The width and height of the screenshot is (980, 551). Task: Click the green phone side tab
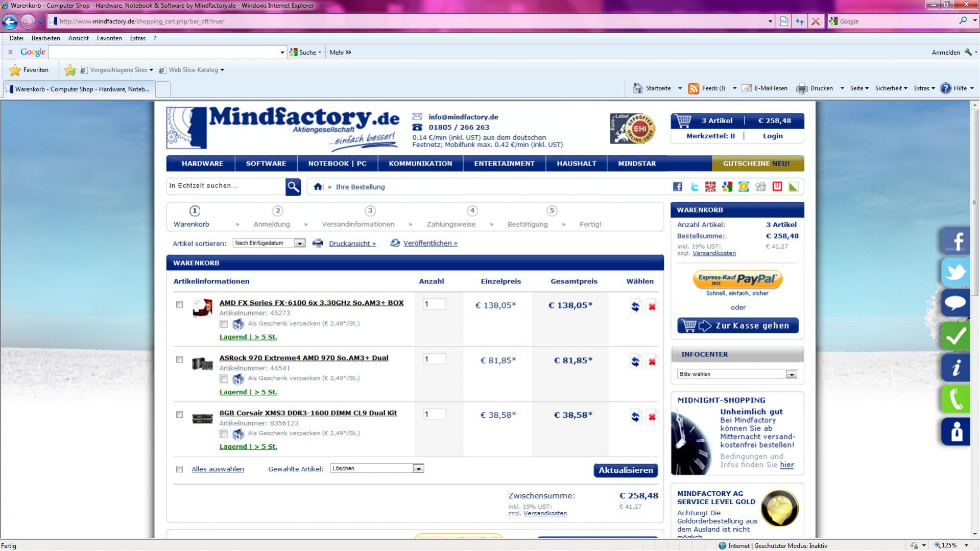[x=956, y=399]
